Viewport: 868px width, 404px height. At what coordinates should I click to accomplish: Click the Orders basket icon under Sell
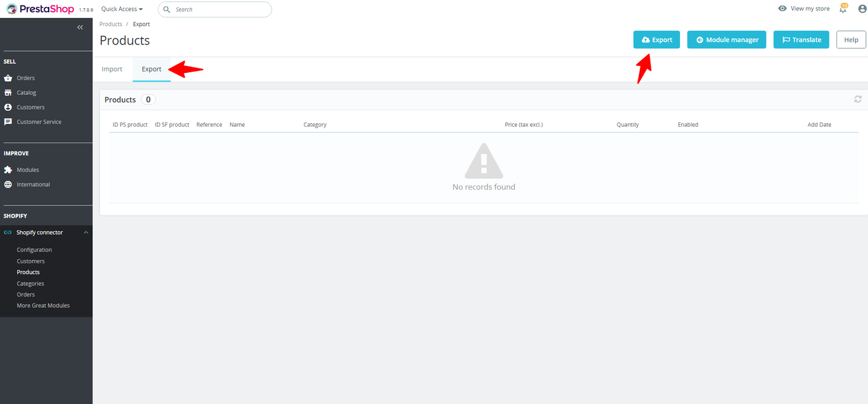click(x=8, y=78)
